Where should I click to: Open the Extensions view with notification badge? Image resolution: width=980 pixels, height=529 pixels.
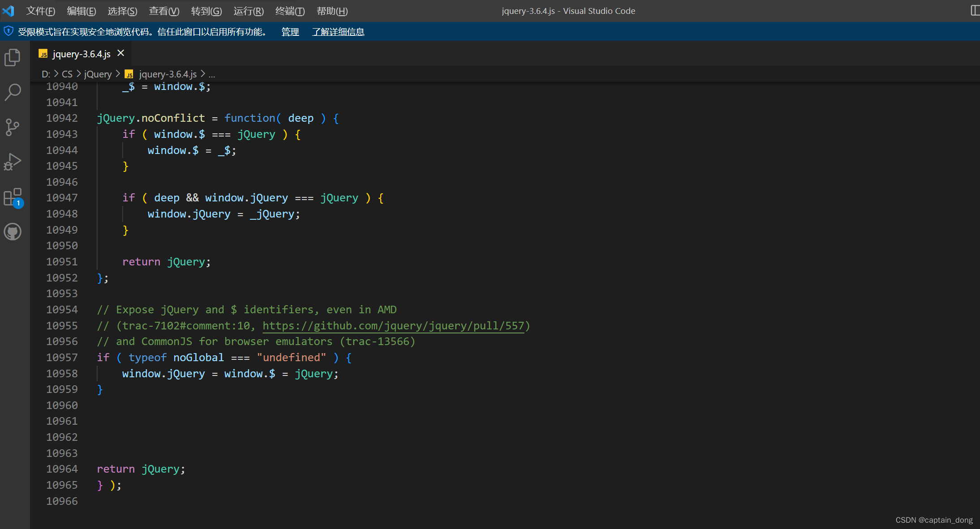12,198
